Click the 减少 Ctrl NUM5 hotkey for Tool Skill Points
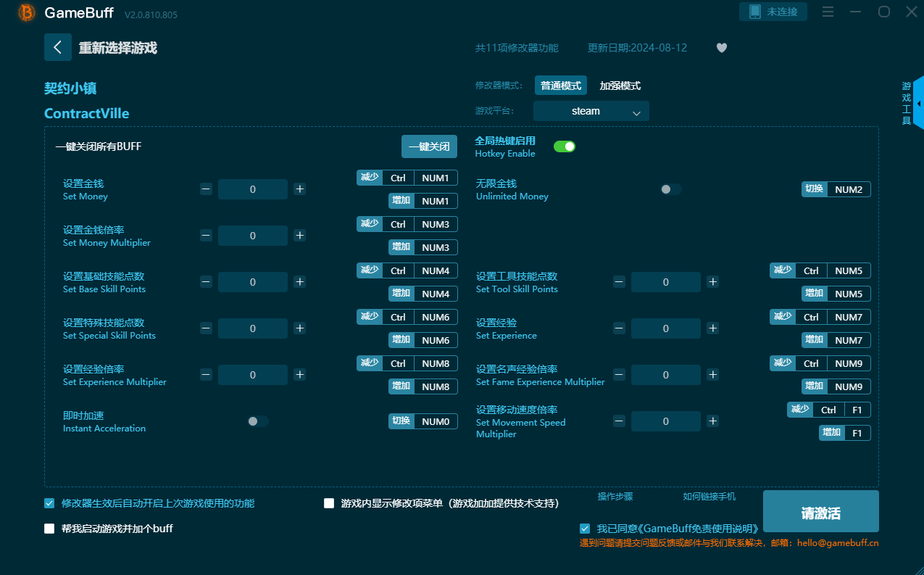This screenshot has height=575, width=924. pyautogui.click(x=820, y=270)
